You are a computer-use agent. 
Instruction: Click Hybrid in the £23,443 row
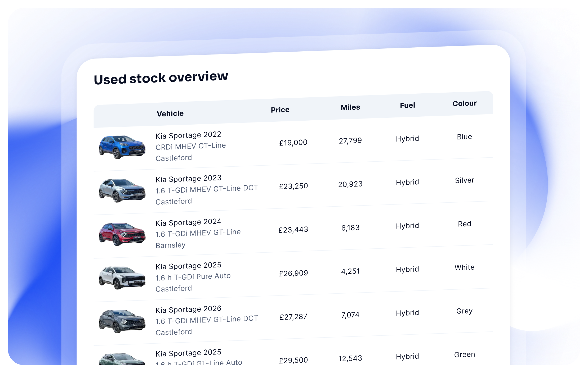tap(407, 226)
